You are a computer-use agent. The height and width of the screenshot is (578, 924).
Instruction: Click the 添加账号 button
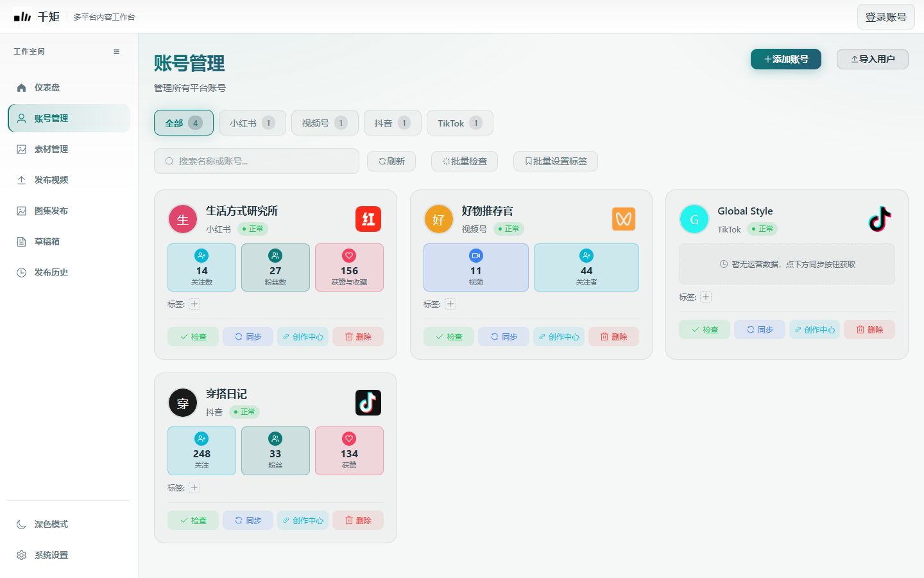coord(786,59)
